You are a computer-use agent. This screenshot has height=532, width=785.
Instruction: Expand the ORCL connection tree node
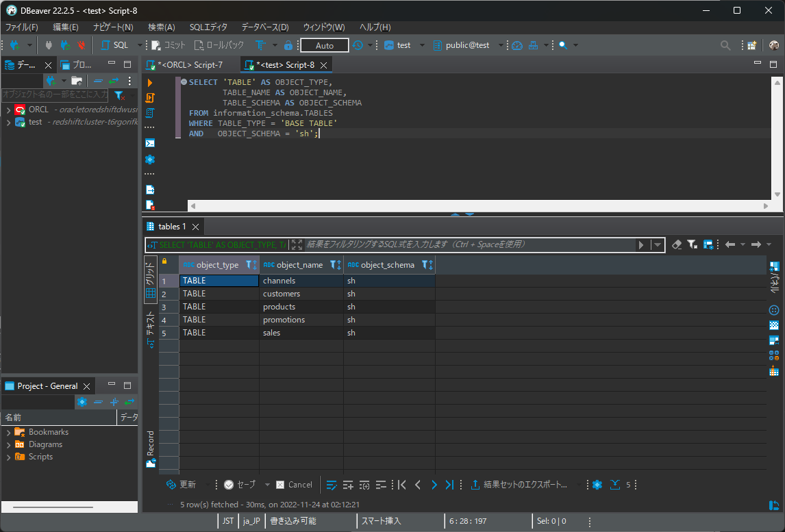click(x=8, y=110)
